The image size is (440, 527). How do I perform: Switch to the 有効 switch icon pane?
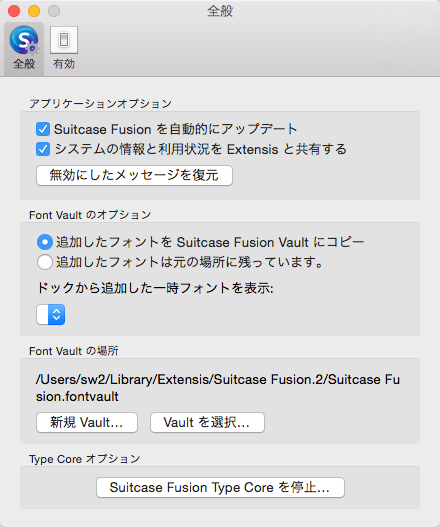click(64, 40)
